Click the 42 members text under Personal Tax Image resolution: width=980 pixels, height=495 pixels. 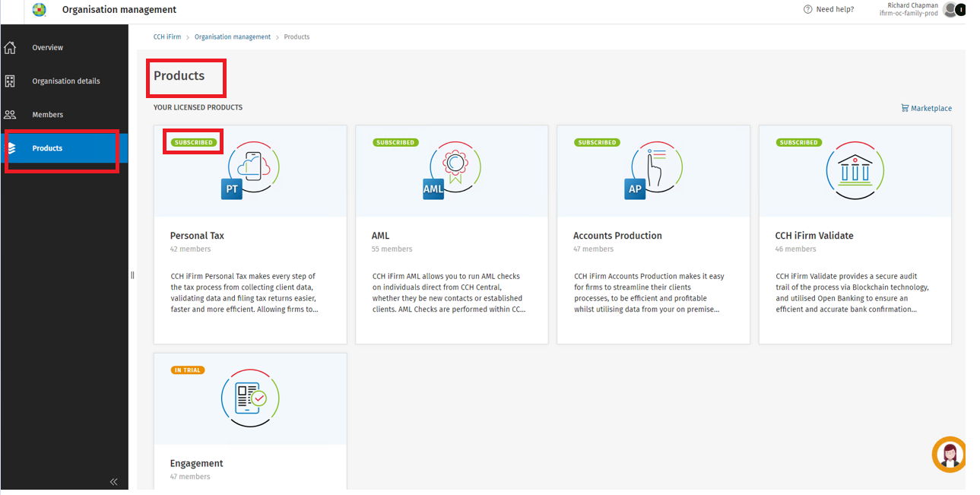pos(191,249)
